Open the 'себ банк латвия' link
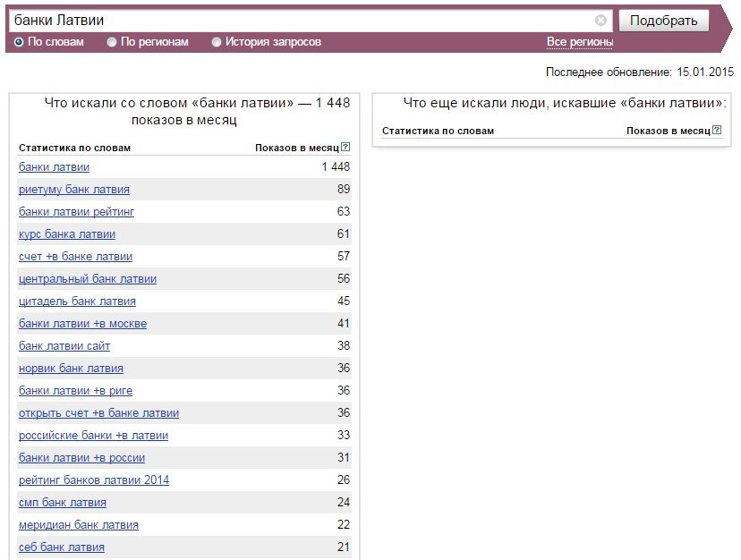Viewport: 741px width, 560px height. 62,547
